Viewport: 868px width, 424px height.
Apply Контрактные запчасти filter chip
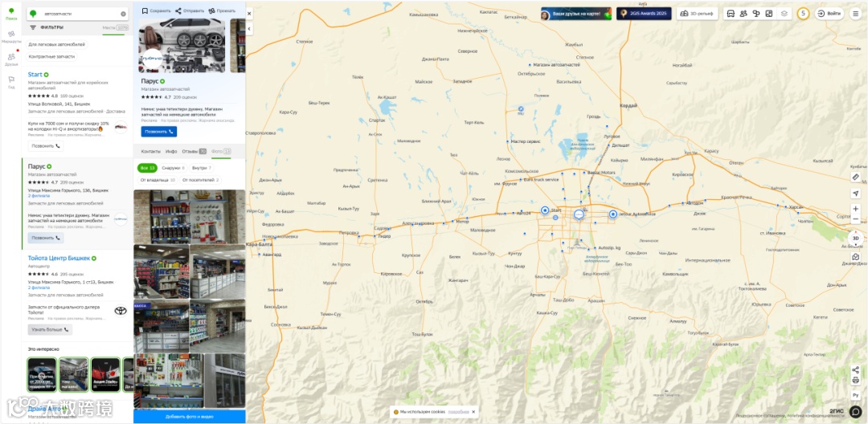click(x=52, y=56)
